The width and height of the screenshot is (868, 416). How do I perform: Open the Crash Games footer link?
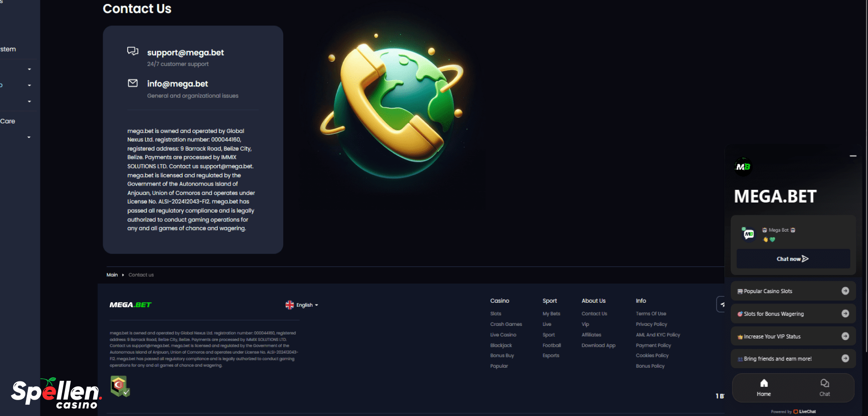(506, 324)
